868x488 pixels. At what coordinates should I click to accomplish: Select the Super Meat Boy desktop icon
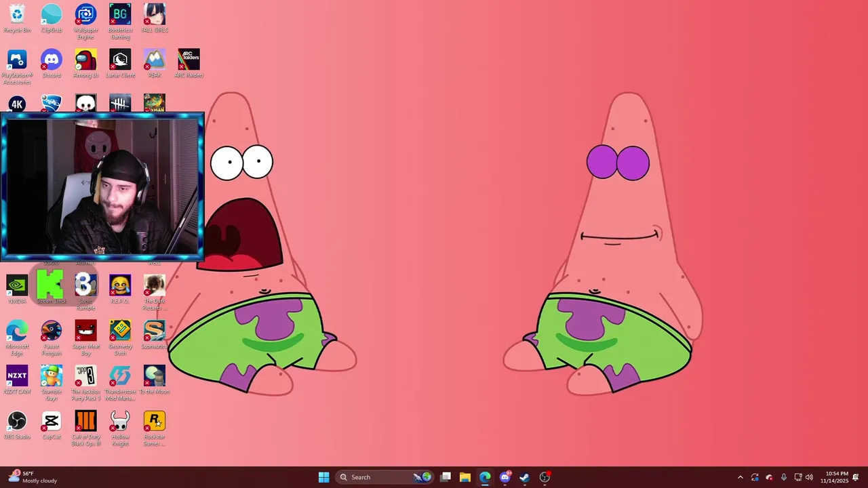tap(85, 338)
